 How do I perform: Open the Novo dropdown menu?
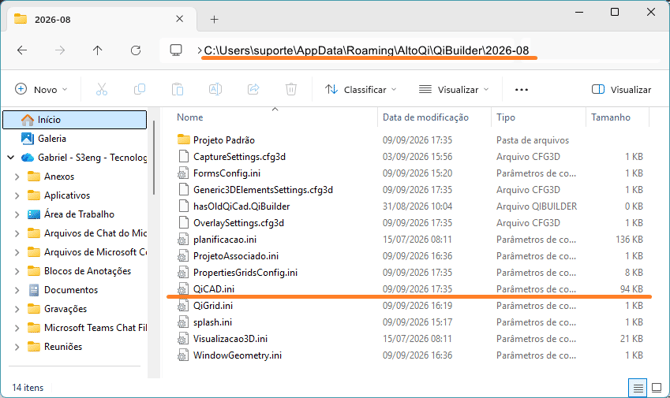pos(41,89)
